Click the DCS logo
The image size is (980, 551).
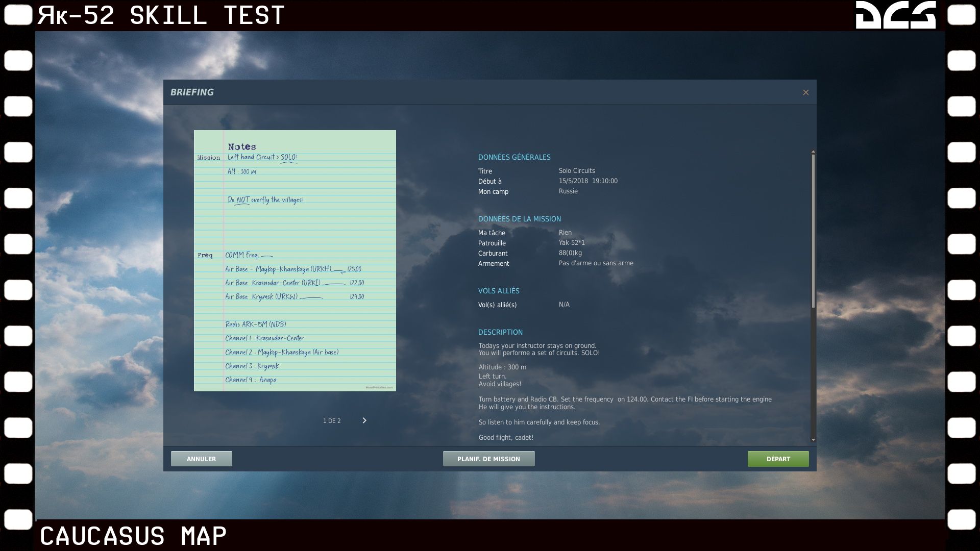coord(895,15)
